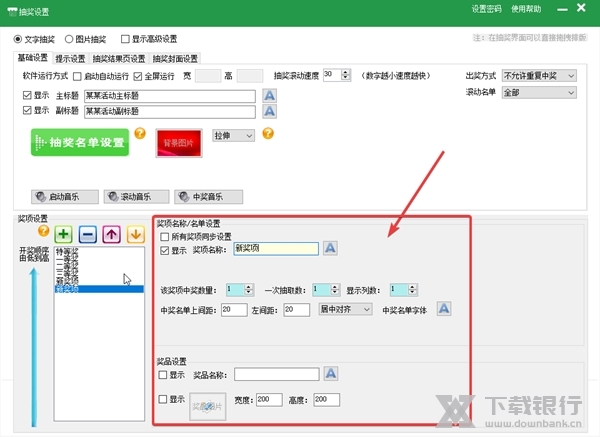Click into 主标题 text field
The height and width of the screenshot is (437, 600).
click(x=170, y=96)
